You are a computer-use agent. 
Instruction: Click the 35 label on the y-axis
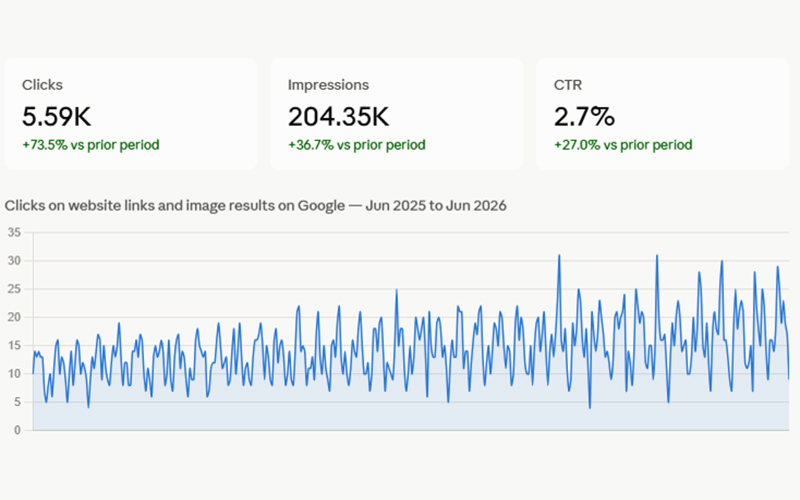point(14,233)
